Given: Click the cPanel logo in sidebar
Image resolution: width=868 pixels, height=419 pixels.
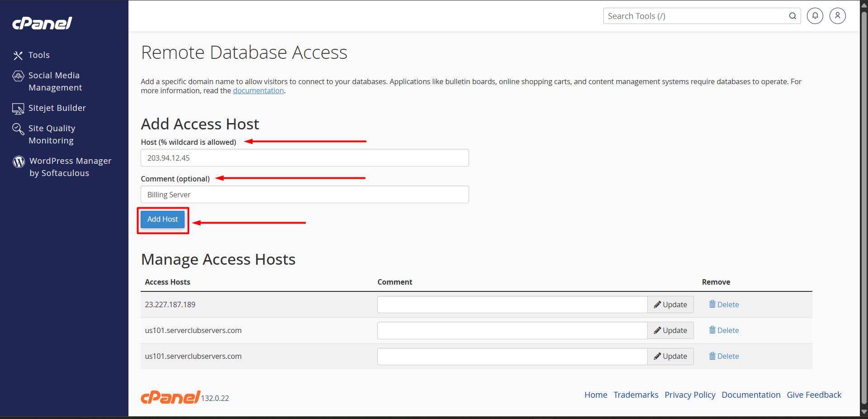Looking at the screenshot, I should coord(42,24).
